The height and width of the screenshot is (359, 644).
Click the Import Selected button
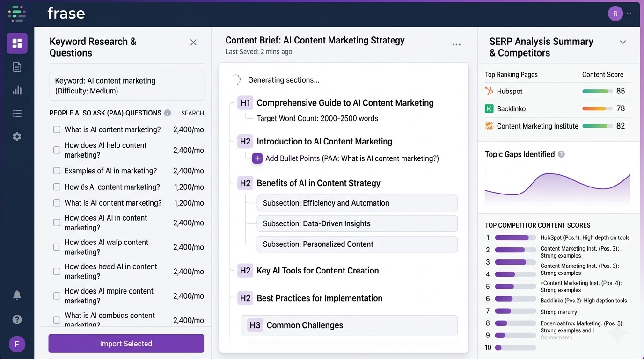pos(126,344)
